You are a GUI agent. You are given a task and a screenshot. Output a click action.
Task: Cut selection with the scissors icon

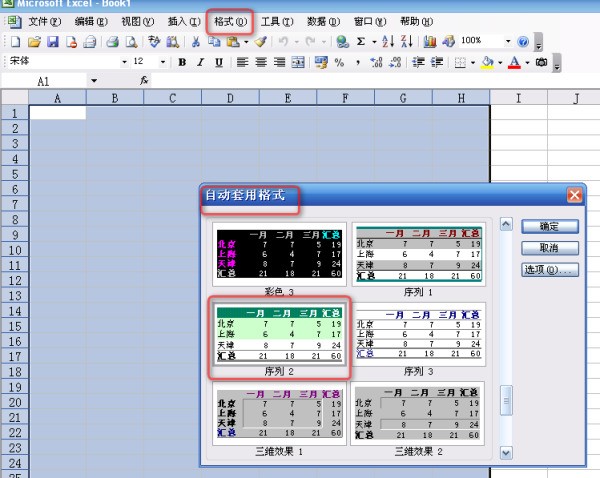pos(196,41)
